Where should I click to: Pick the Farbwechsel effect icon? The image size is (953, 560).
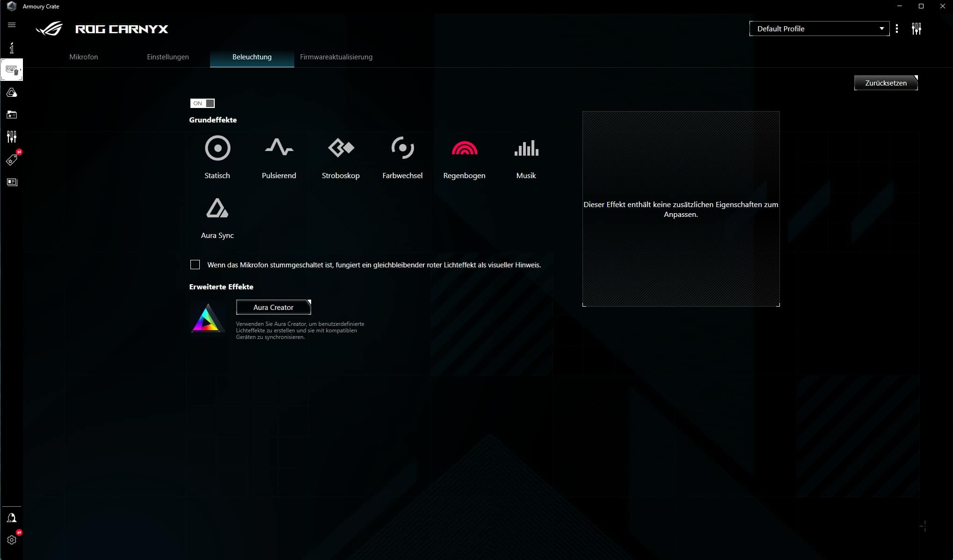click(402, 148)
